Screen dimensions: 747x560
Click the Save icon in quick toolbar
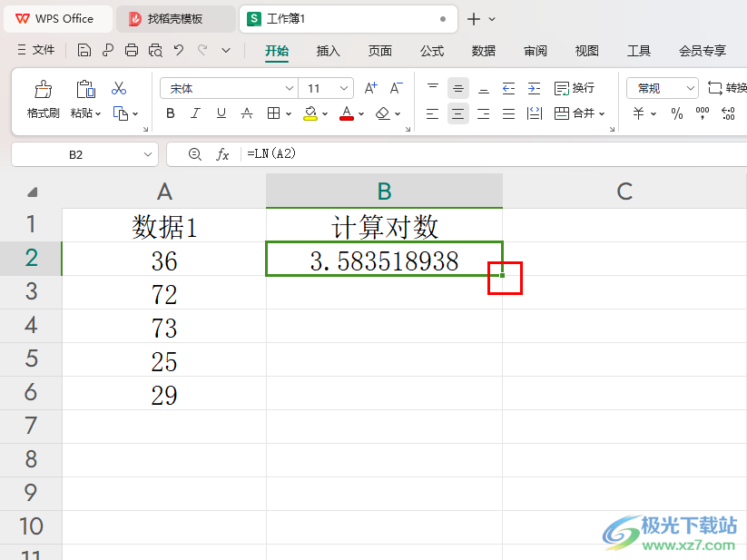tap(84, 50)
